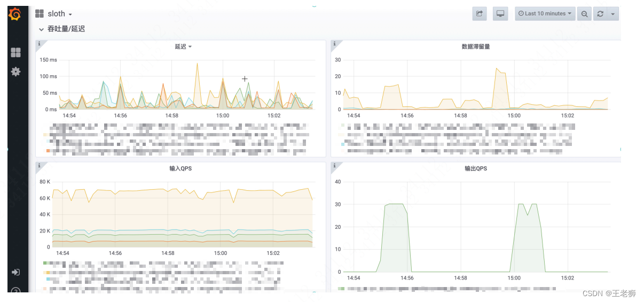
Task: Toggle green legend series in 输入QPS panel
Action: 46,264
